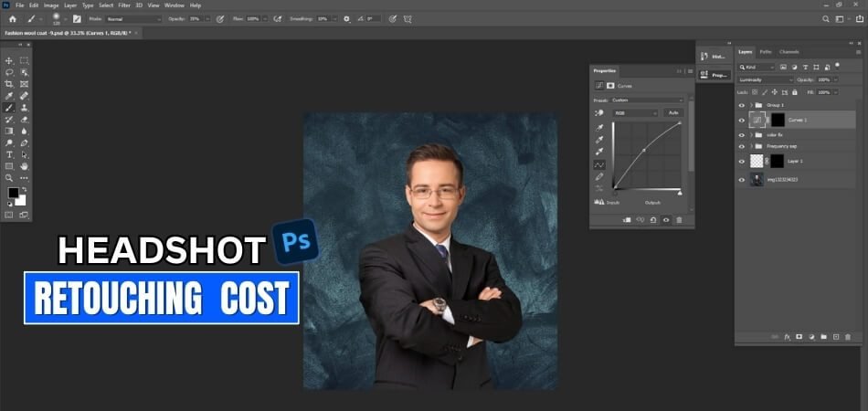
Task: Hide the color fix group
Action: click(x=742, y=135)
